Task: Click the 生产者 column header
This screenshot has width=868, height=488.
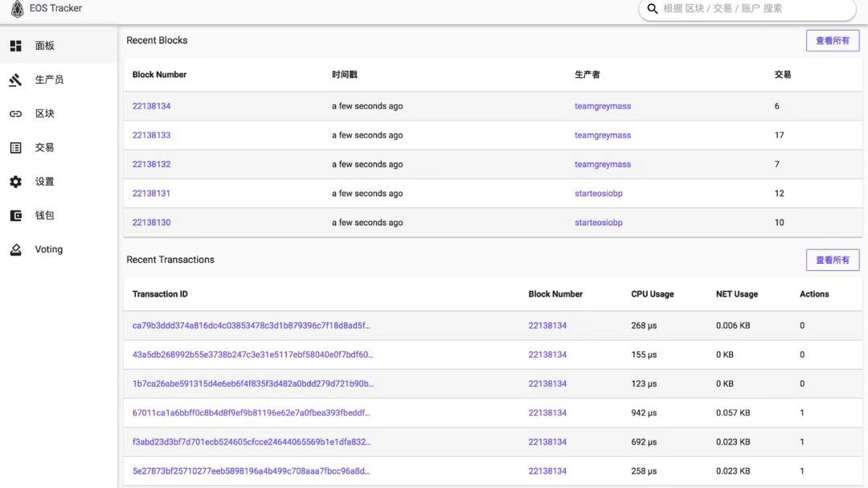Action: click(588, 75)
